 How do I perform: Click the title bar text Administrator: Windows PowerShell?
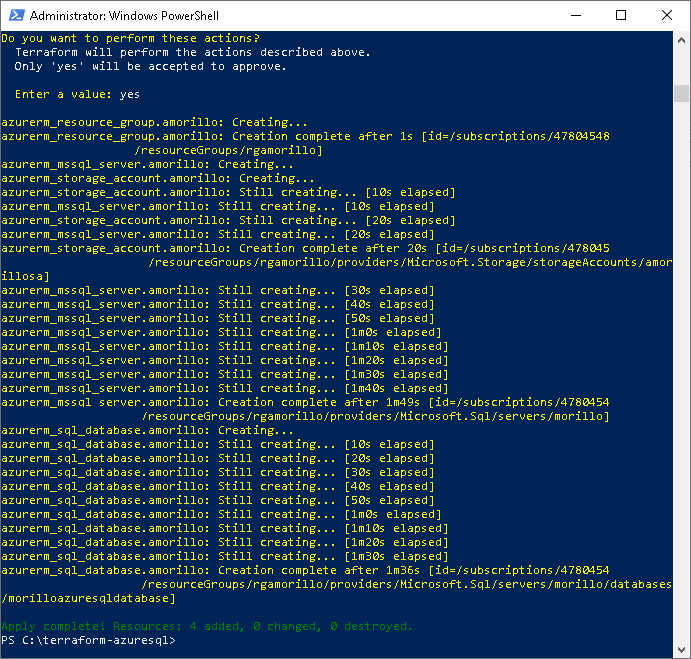click(x=124, y=16)
